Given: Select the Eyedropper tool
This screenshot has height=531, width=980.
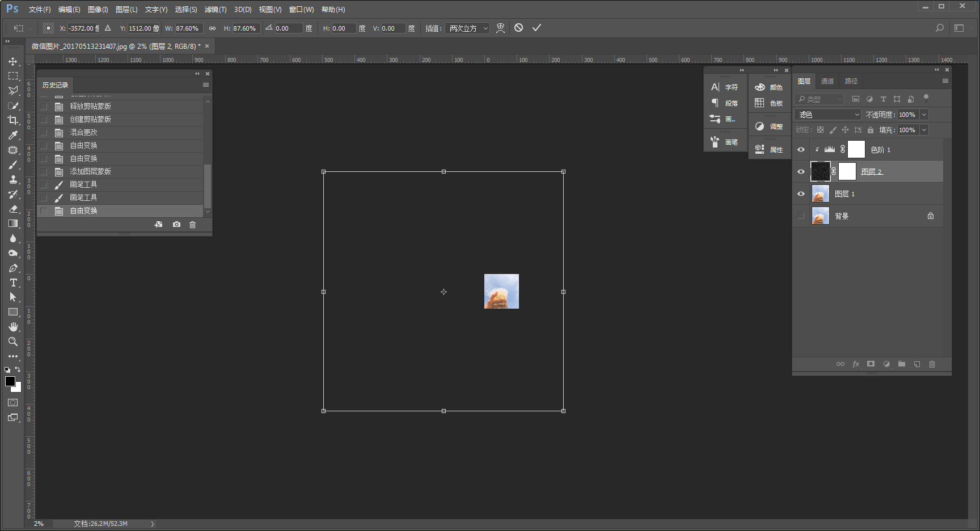Looking at the screenshot, I should click(12, 135).
